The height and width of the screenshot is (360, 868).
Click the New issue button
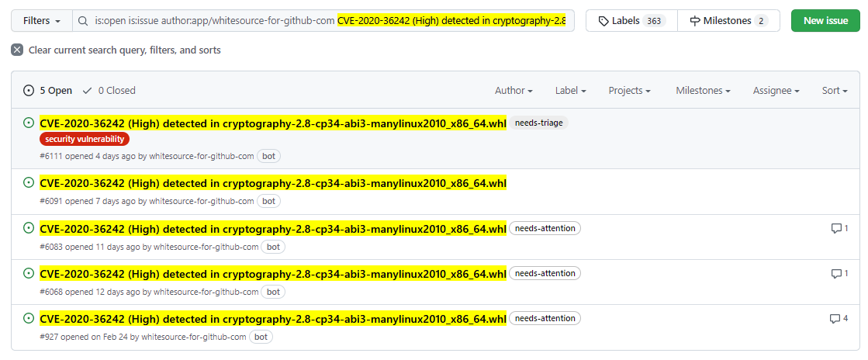[x=825, y=21]
